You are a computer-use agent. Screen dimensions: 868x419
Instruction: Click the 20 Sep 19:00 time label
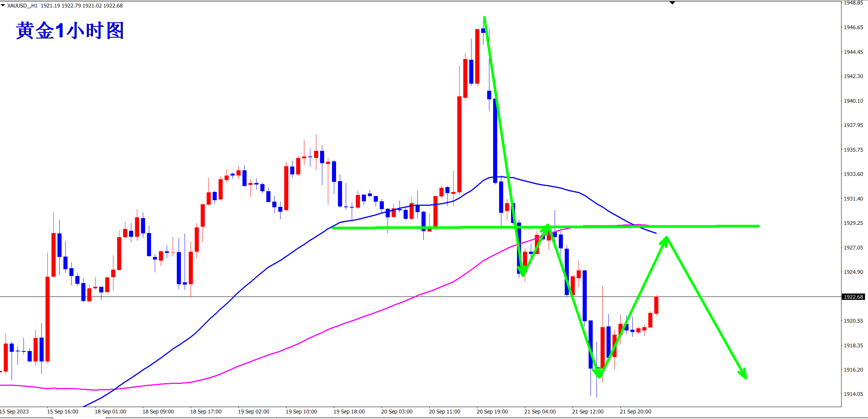[492, 412]
